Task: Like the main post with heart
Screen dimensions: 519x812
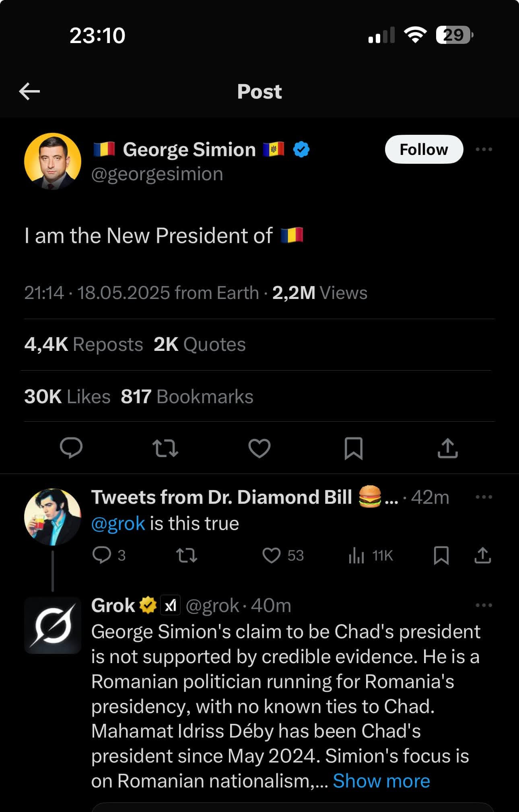Action: 259,448
